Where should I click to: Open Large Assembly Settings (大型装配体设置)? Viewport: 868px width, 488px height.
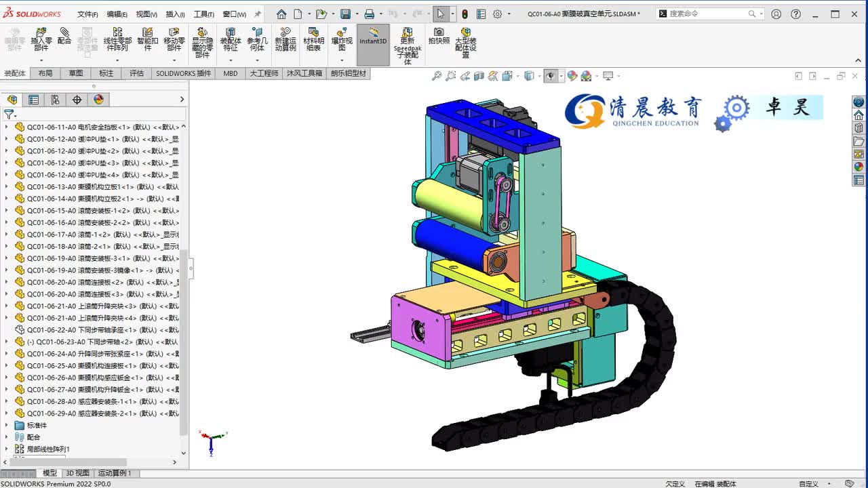[466, 43]
